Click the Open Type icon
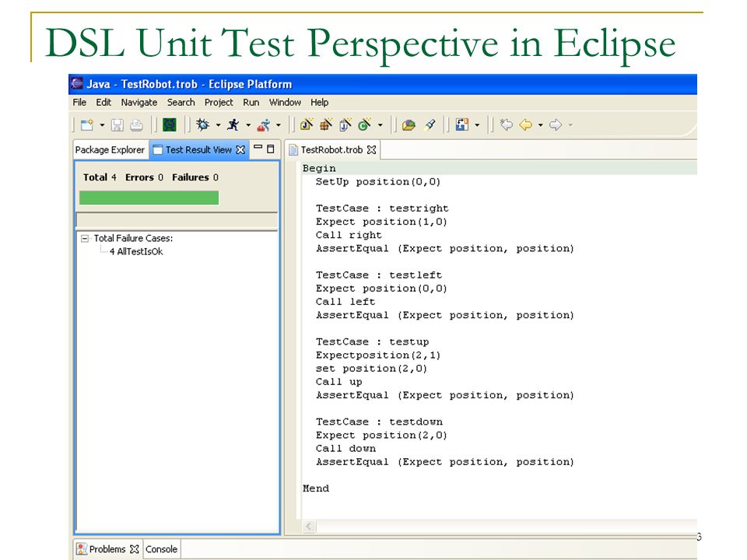The width and height of the screenshot is (747, 560). (409, 124)
